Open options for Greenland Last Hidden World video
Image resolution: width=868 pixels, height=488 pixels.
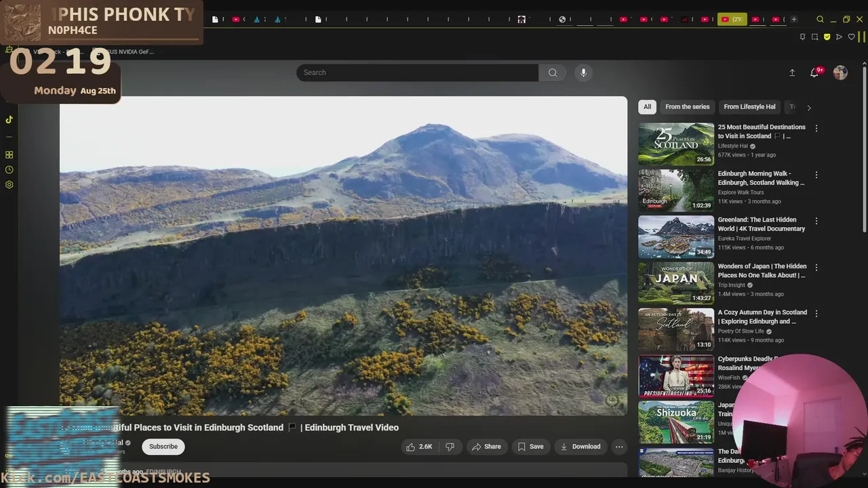pos(816,221)
